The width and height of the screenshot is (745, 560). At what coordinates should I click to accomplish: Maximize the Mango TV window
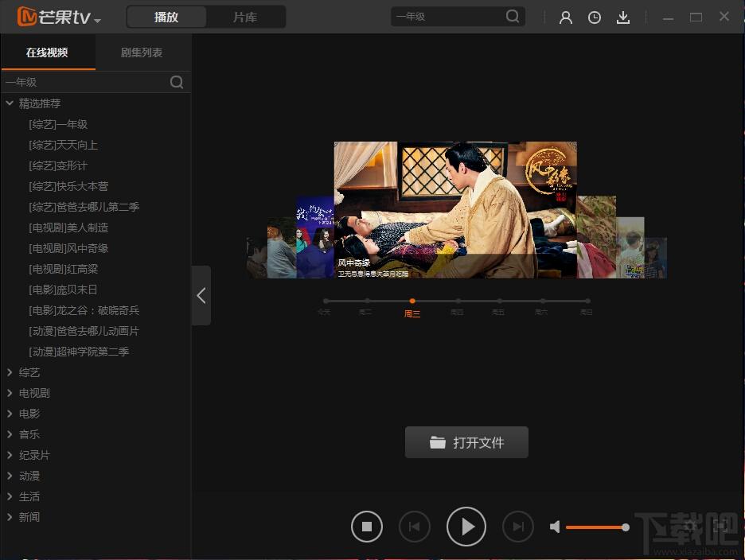696,17
